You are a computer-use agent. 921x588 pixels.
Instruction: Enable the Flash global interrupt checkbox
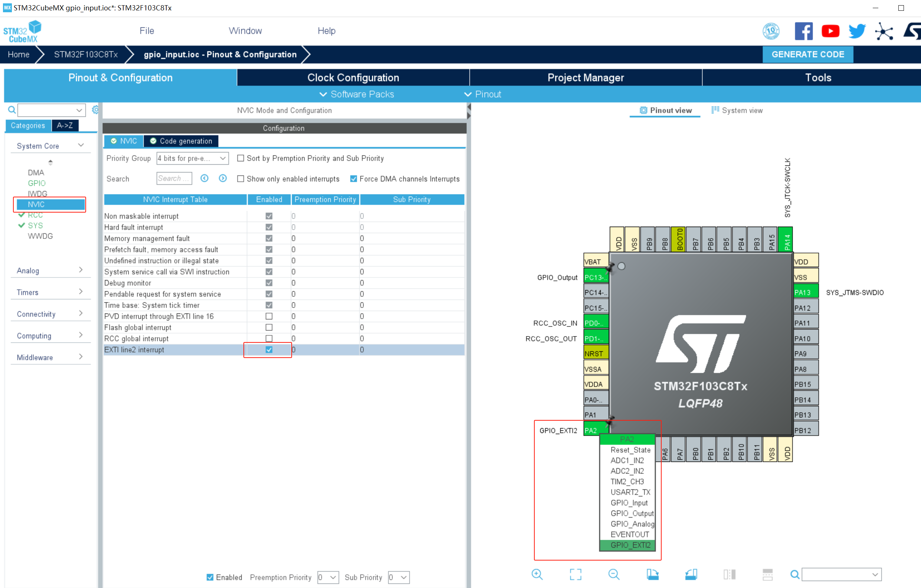(269, 327)
